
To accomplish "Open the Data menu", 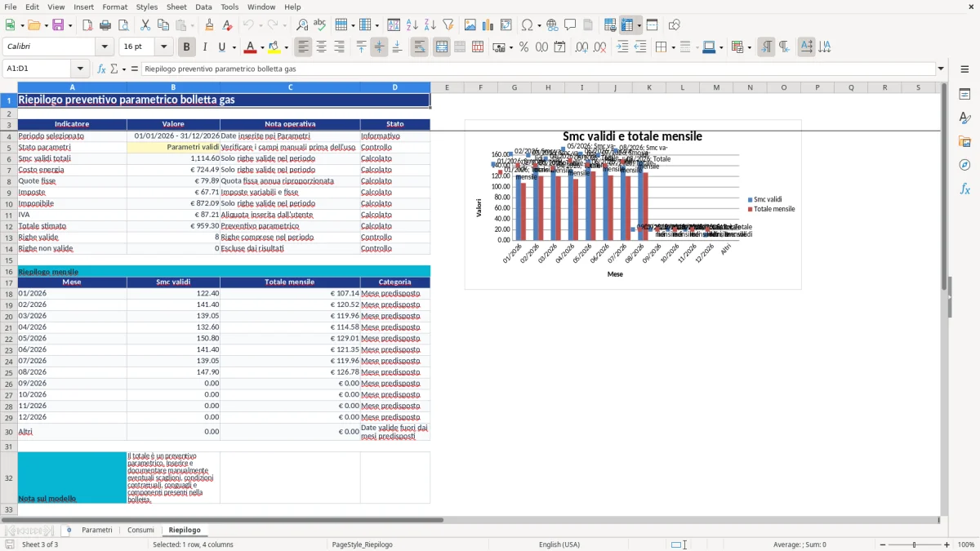I will point(203,7).
